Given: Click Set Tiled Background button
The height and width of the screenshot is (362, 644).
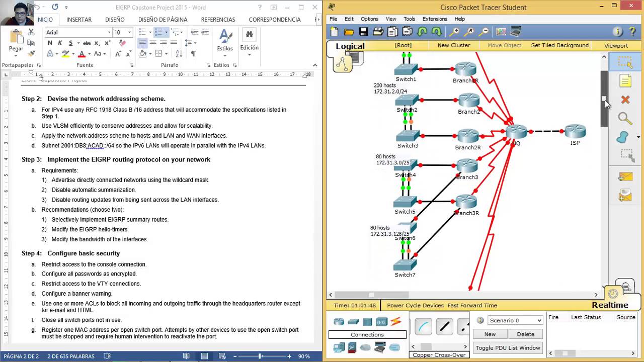Looking at the screenshot, I should [x=559, y=45].
